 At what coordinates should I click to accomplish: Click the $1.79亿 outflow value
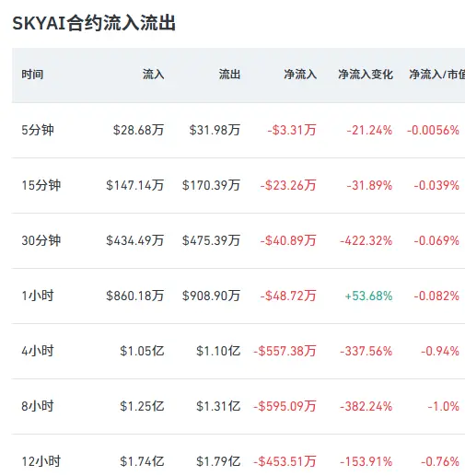pos(218,461)
